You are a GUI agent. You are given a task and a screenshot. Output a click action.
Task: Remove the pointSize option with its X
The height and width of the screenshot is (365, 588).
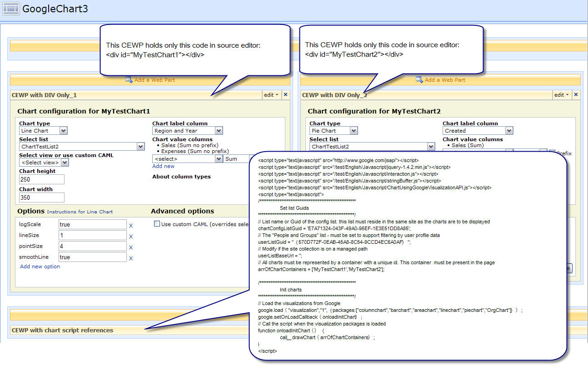pyautogui.click(x=131, y=247)
